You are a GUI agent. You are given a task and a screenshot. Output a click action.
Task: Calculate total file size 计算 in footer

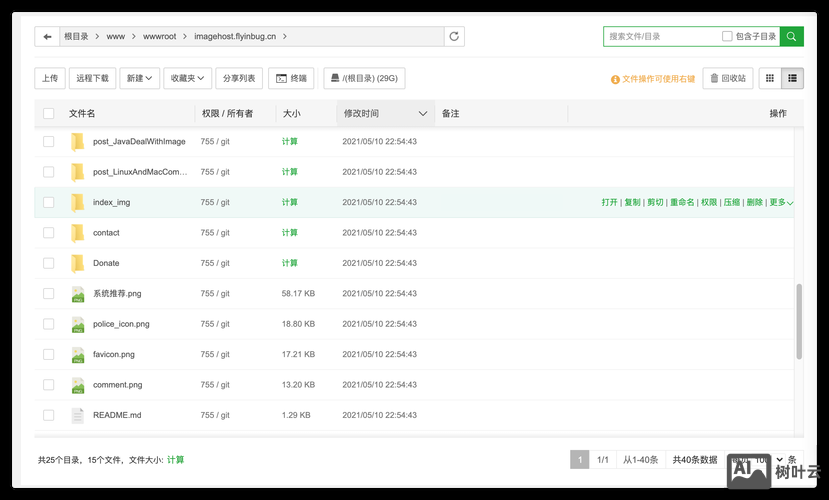pyautogui.click(x=176, y=460)
